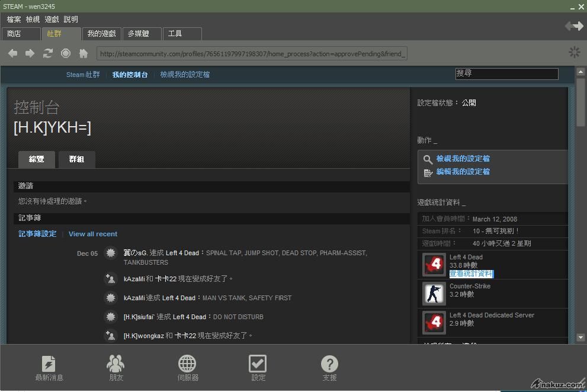Click achievement icon for MAN VS TANK entry
The width and height of the screenshot is (587, 392).
(x=110, y=298)
